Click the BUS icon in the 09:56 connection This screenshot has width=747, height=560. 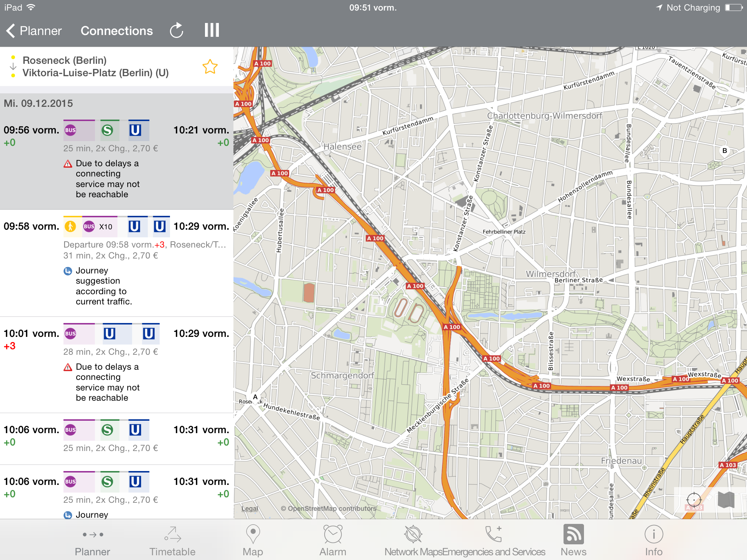(70, 130)
